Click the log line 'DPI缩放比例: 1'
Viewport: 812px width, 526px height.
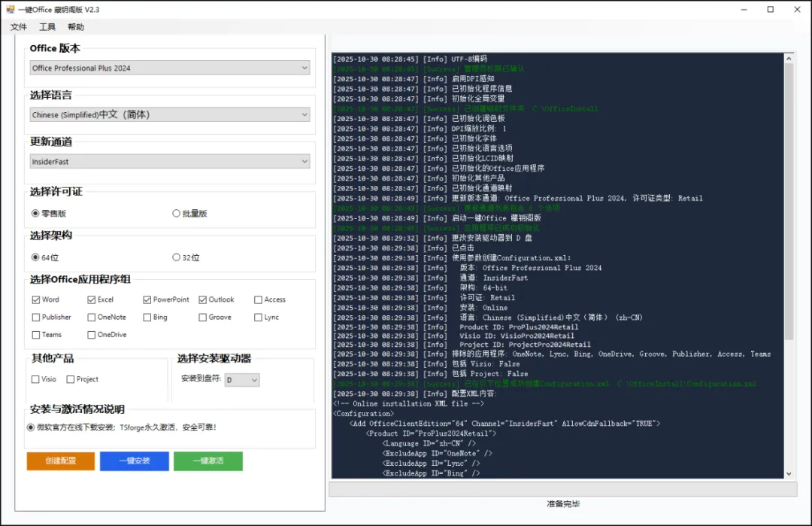tap(420, 129)
